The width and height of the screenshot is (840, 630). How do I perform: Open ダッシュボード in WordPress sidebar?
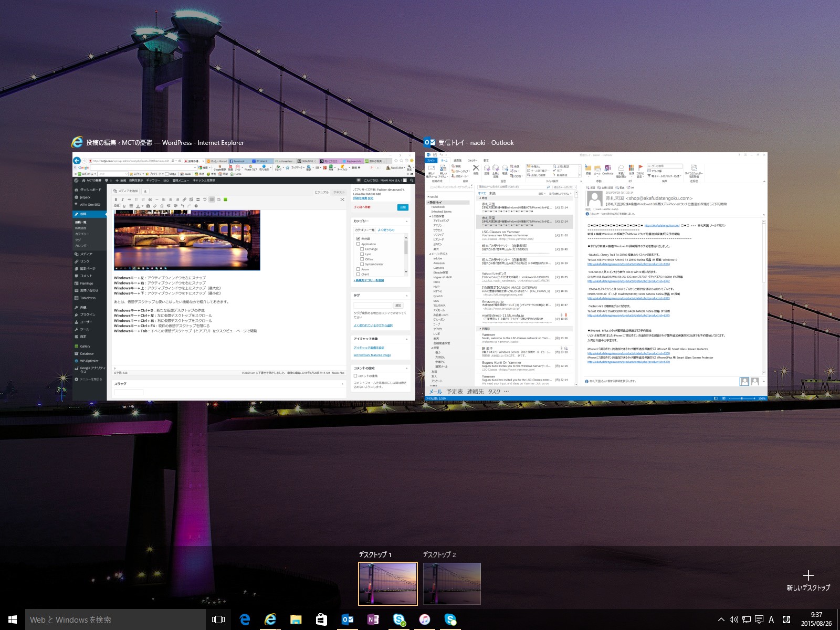click(90, 190)
